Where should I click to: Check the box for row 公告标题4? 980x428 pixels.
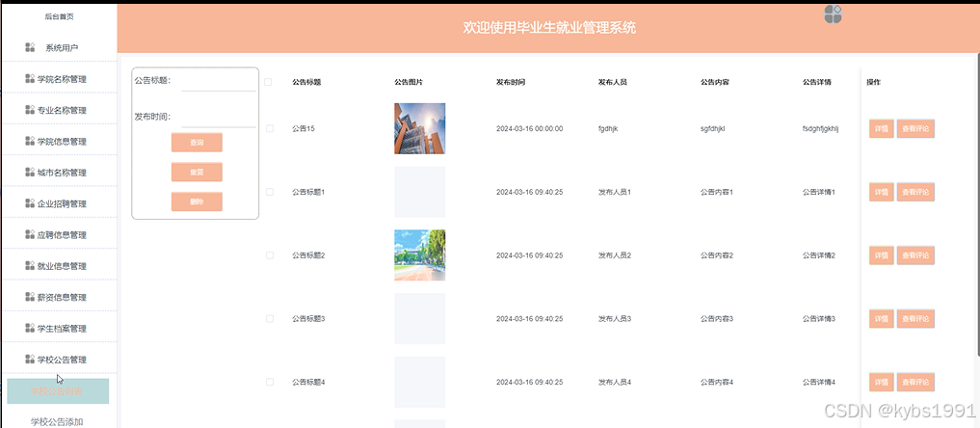pos(270,382)
